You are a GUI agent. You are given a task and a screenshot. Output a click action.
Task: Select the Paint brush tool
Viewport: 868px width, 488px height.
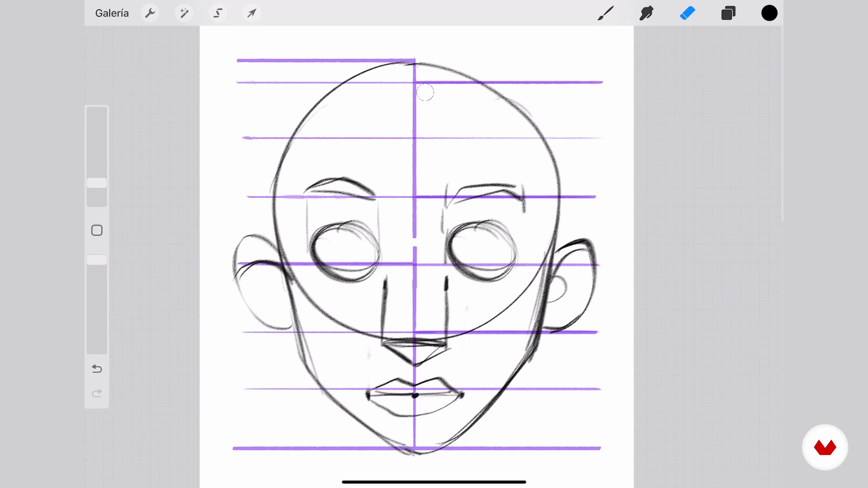click(x=606, y=13)
